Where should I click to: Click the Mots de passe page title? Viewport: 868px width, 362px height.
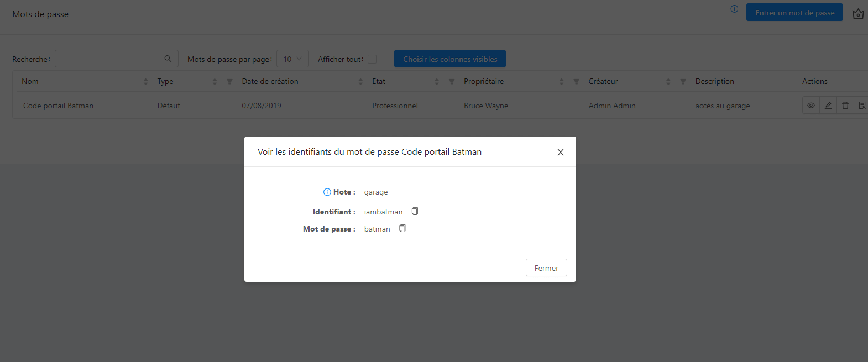click(x=40, y=14)
